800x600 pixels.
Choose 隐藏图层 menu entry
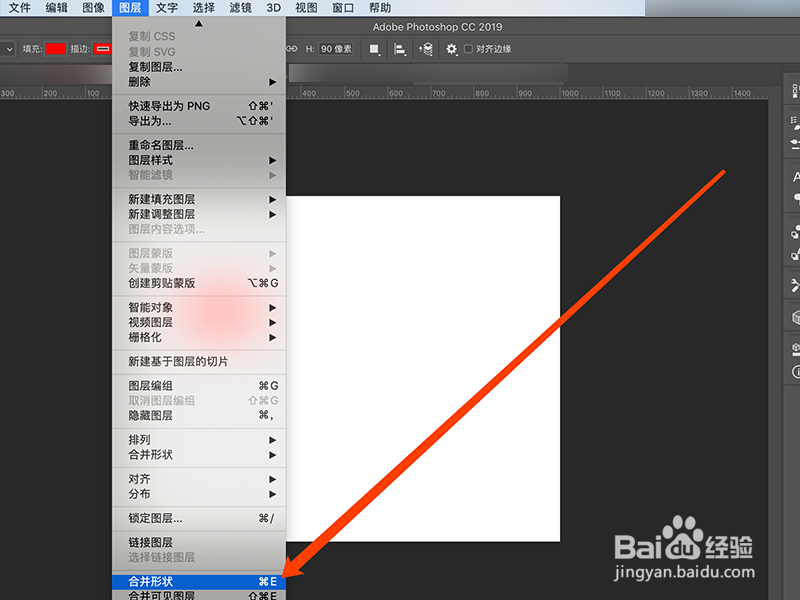click(199, 415)
